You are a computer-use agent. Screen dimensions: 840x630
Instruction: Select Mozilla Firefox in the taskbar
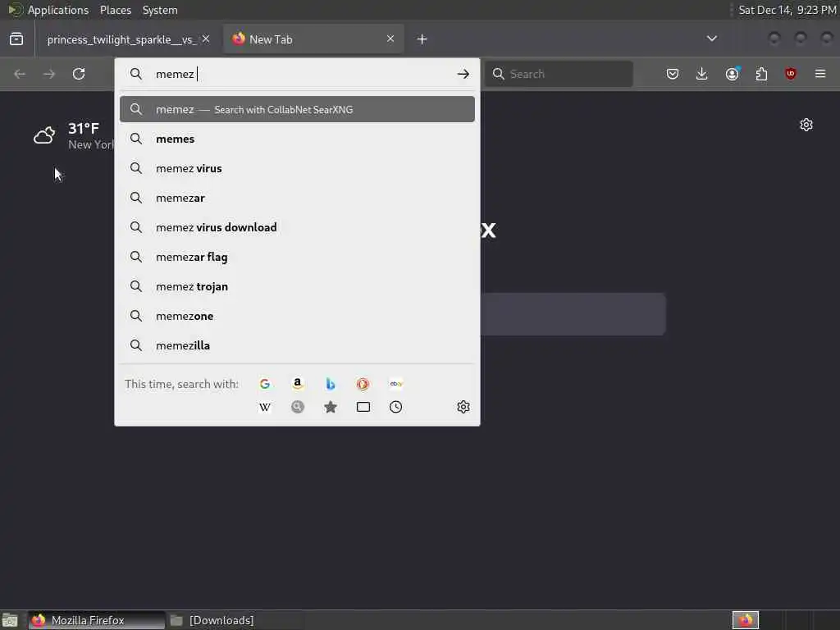pyautogui.click(x=97, y=620)
